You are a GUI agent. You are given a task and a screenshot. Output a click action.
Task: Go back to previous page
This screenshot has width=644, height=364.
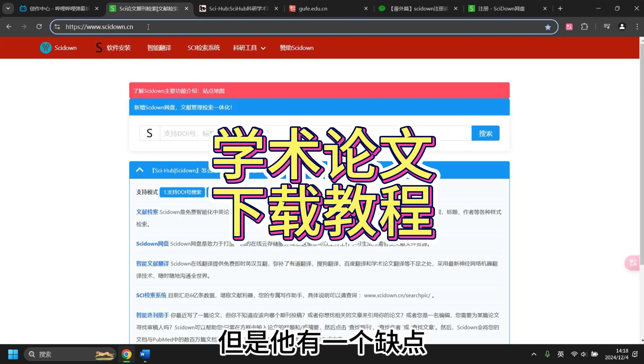(9, 26)
